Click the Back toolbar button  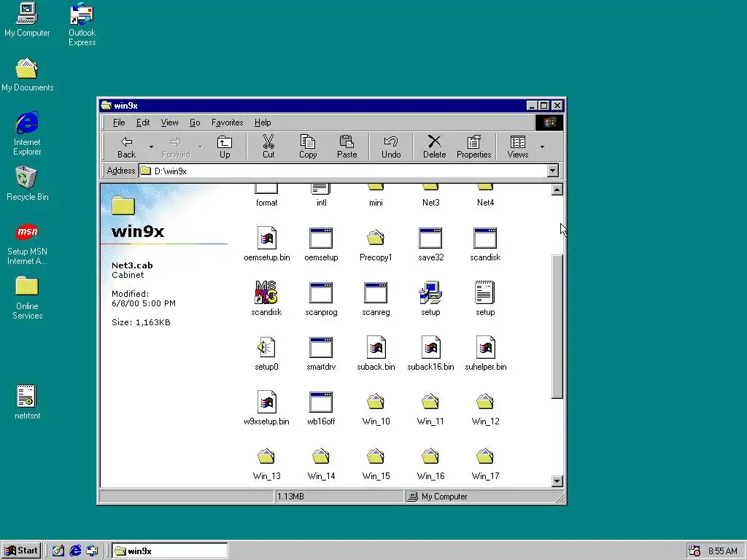(x=126, y=147)
